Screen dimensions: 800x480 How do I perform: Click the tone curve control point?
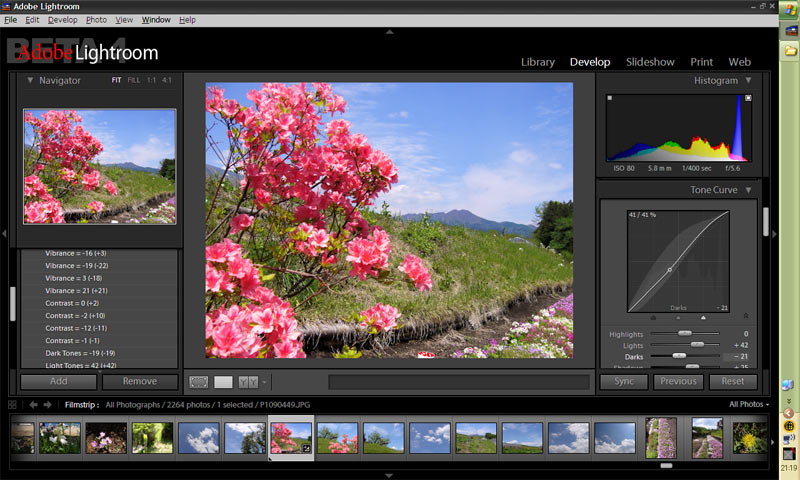point(670,270)
